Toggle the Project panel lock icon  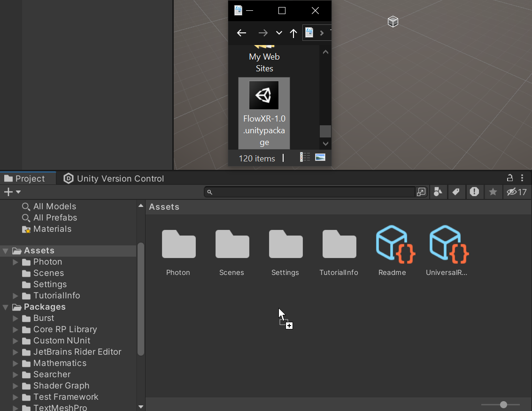(509, 178)
